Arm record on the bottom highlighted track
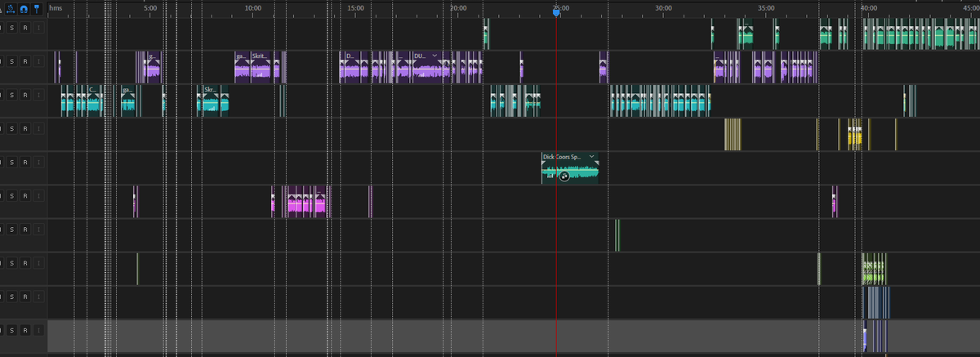This screenshot has width=980, height=357. (x=24, y=329)
